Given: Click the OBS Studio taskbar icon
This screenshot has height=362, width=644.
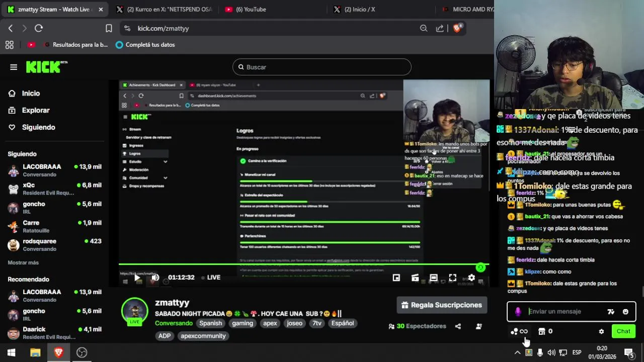Looking at the screenshot, I should (x=82, y=352).
